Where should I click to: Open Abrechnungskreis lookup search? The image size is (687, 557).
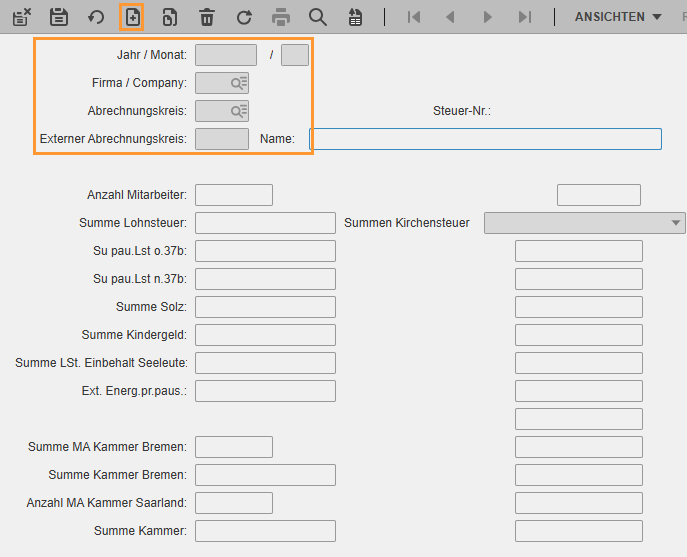pyautogui.click(x=239, y=111)
